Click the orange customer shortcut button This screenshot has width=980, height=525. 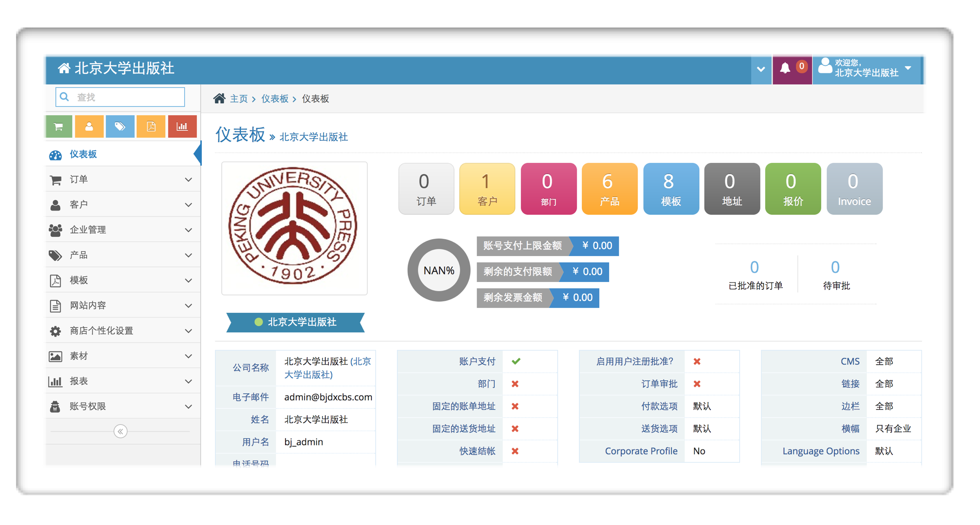[89, 126]
